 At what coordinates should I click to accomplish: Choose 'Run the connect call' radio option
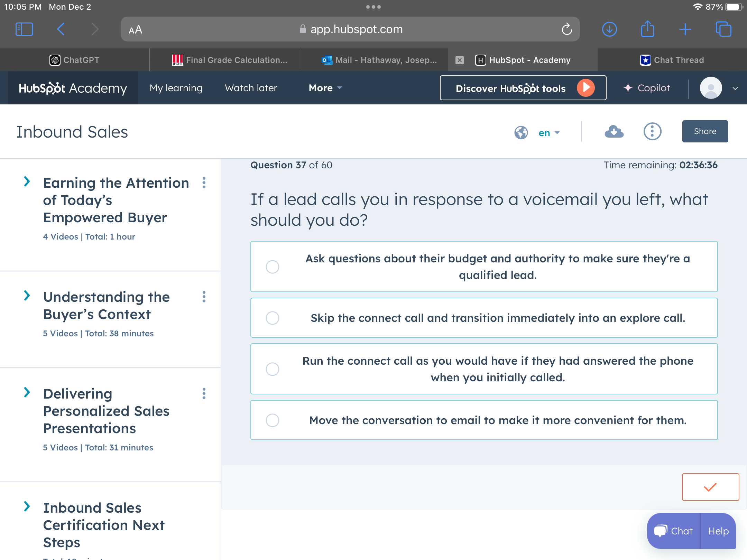273,369
